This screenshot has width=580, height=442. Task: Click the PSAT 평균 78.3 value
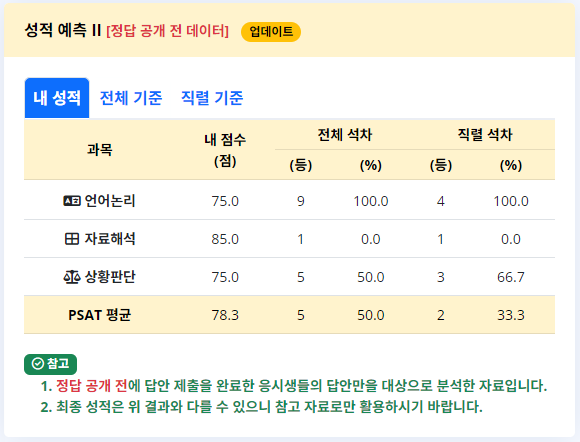click(x=225, y=315)
